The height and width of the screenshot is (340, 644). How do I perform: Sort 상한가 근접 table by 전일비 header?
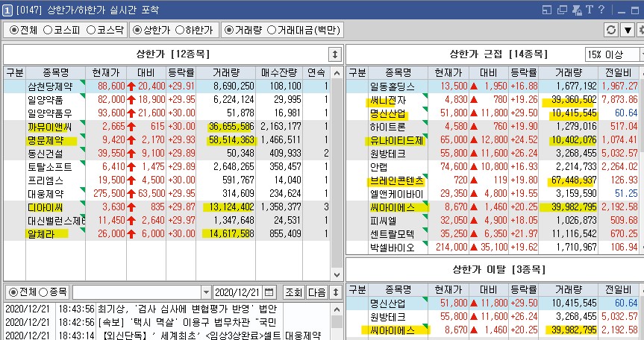[619, 73]
